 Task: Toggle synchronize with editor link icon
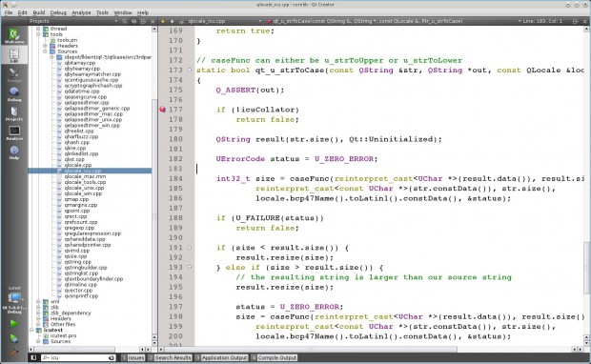point(133,22)
